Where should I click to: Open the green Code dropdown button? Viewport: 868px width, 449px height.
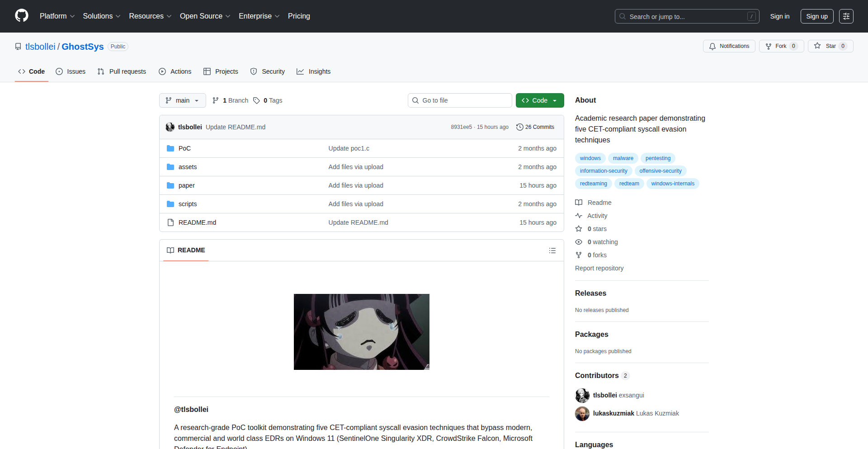click(540, 100)
